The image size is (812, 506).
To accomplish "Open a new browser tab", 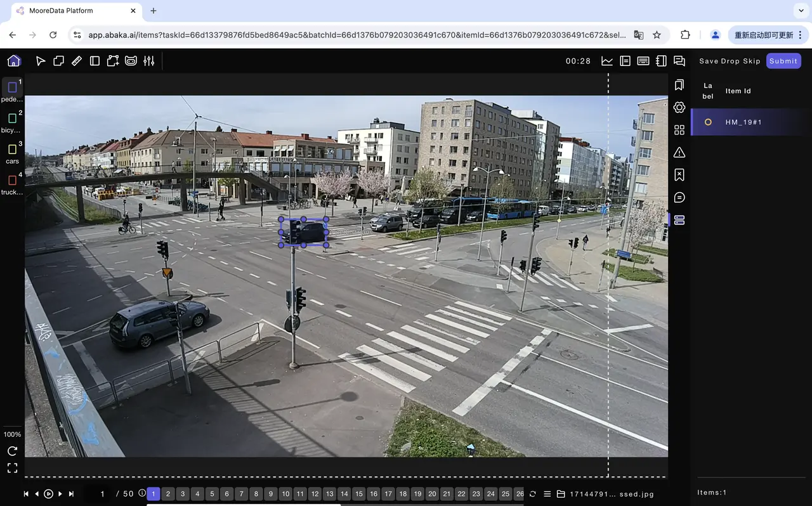I will coord(154,11).
